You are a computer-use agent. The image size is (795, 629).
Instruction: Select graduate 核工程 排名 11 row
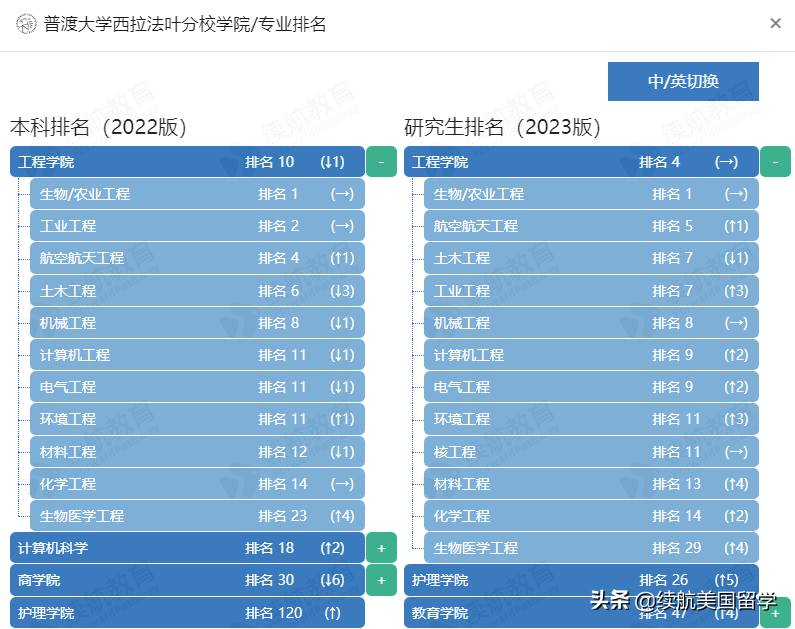pos(591,452)
